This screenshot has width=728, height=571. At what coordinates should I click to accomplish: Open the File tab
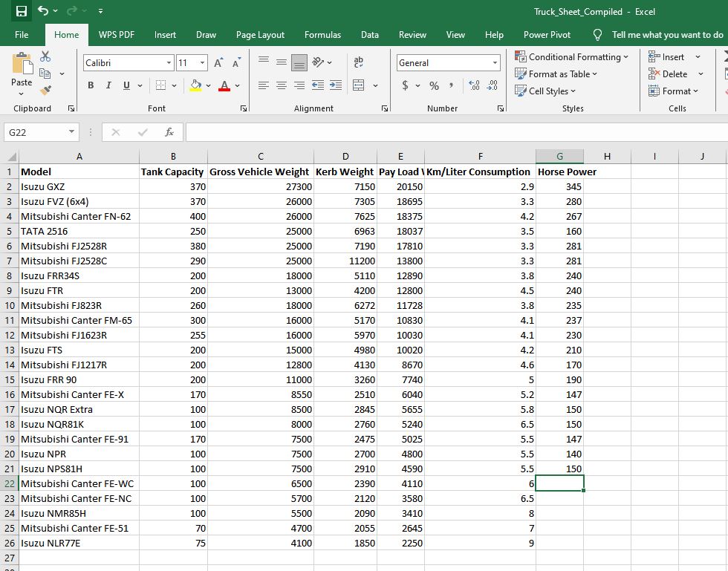pyautogui.click(x=22, y=35)
